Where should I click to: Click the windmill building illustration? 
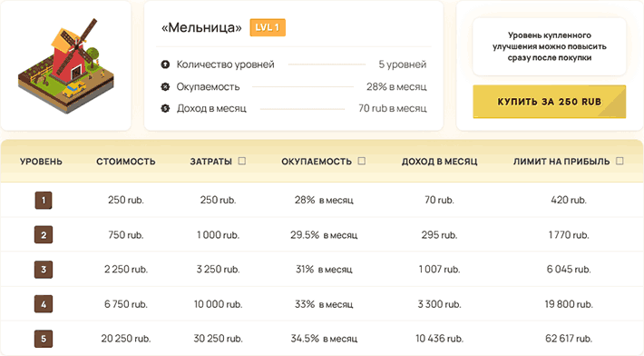(66, 65)
